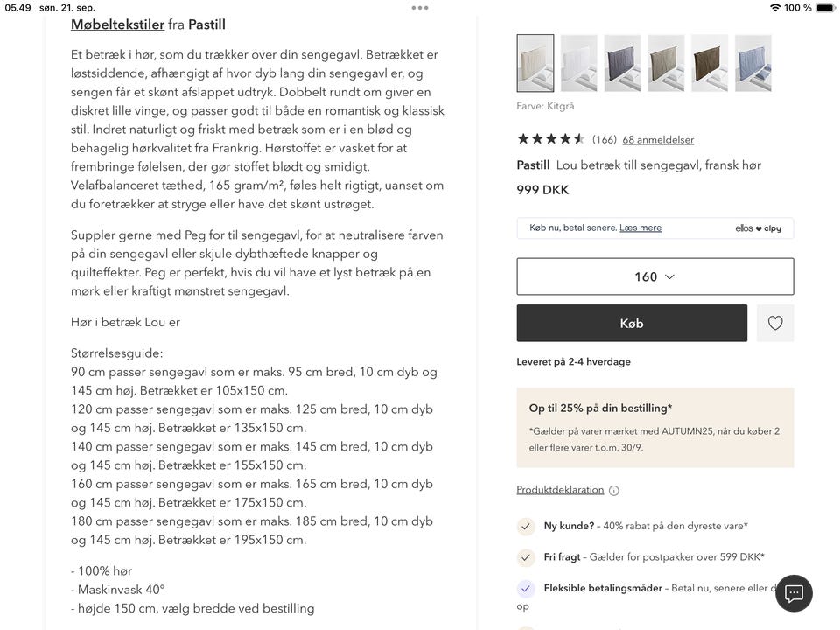Select the dark blue fabric thumbnail
This screenshot has height=630, width=840.
(622, 62)
